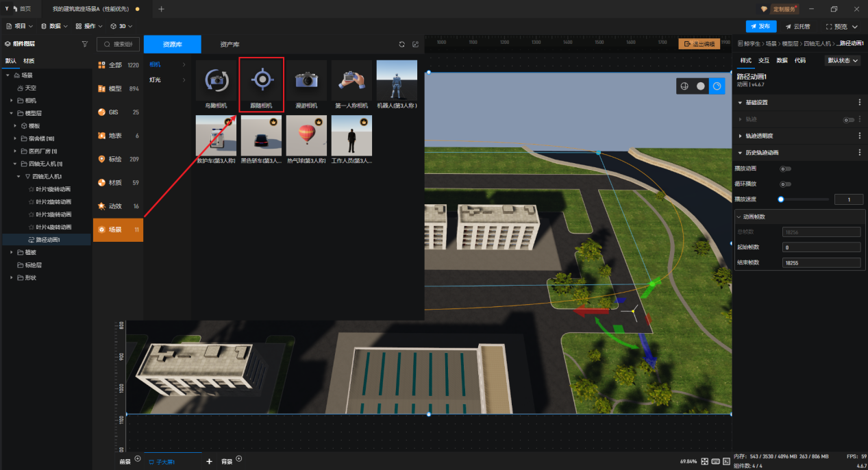Click the 播放速度 slider handle
Screen dimensions: 868x470
tap(781, 199)
